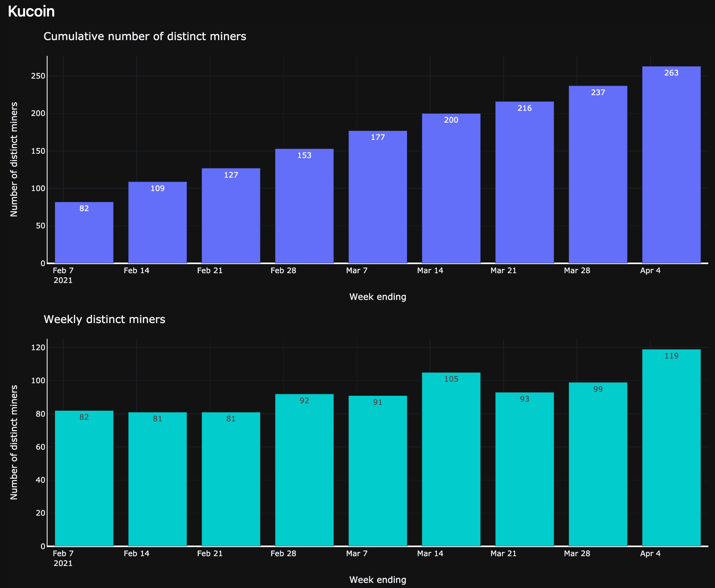The image size is (715, 588).
Task: Select the weekly bar showing 99
Action: [598, 464]
